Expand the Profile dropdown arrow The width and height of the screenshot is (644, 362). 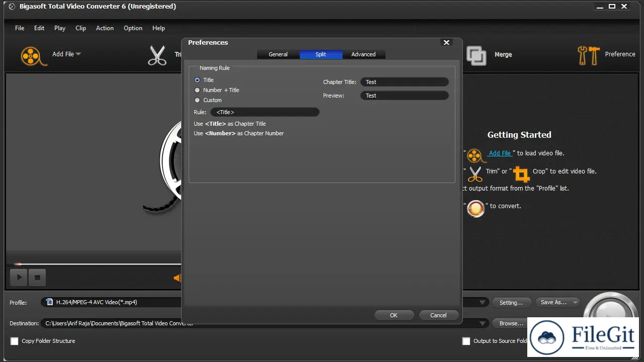click(482, 302)
